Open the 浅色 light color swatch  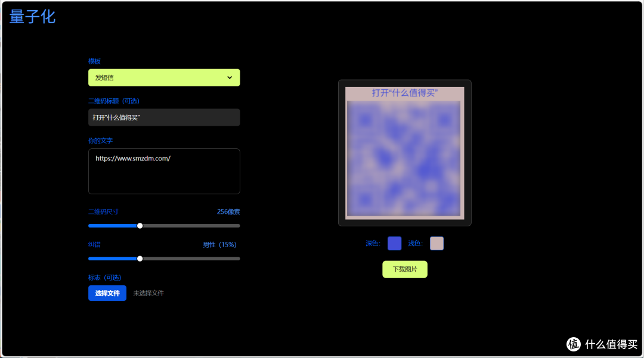pyautogui.click(x=436, y=243)
